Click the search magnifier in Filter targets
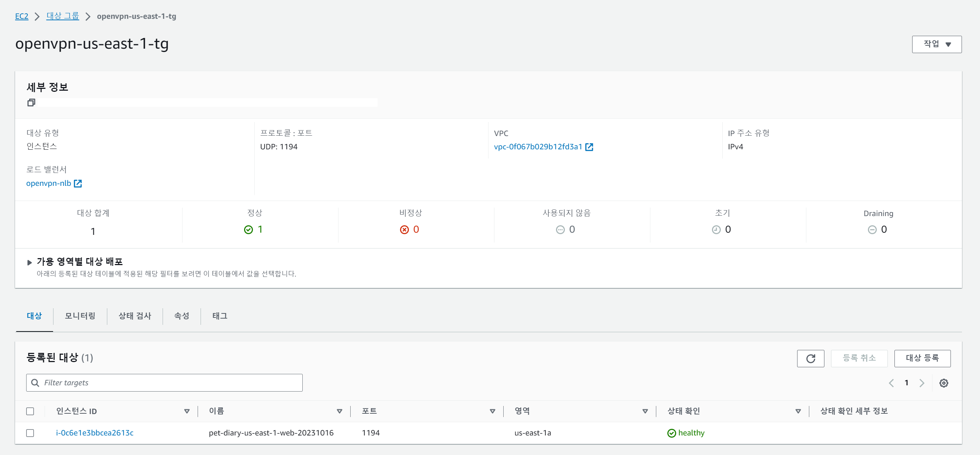This screenshot has width=980, height=455. pyautogui.click(x=35, y=383)
